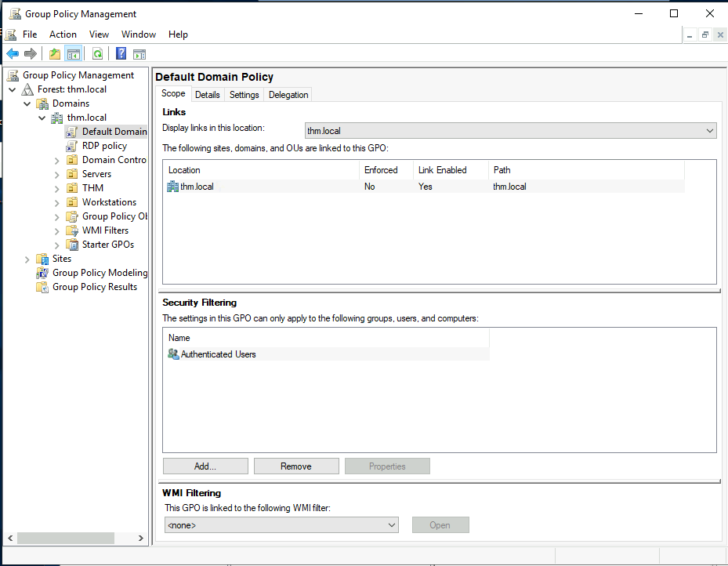
Task: Click the Domains folder icon
Action: tap(43, 103)
